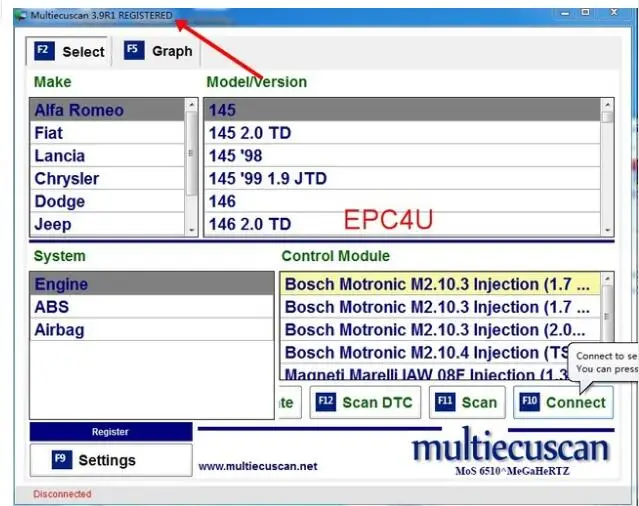Pick Jeep in Make list
639x506 pixels.
tap(107, 224)
